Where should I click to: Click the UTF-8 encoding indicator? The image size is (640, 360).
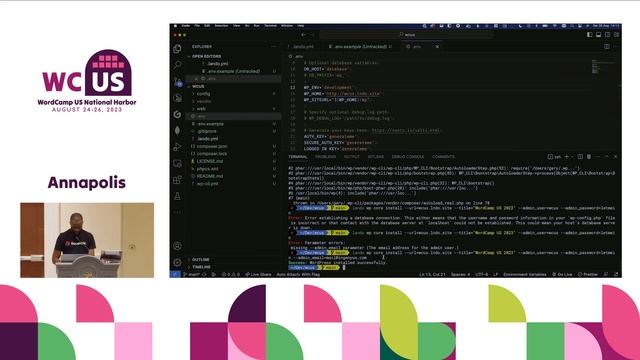481,274
